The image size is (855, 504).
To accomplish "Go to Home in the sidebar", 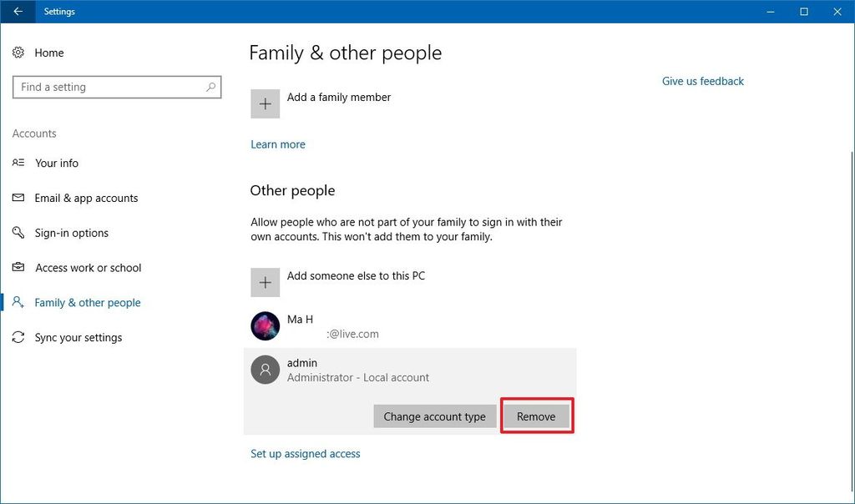I will [48, 53].
